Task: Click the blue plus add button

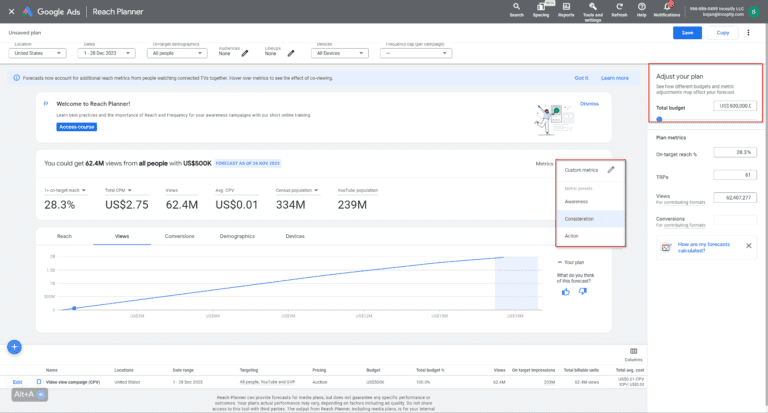Action: tap(14, 347)
